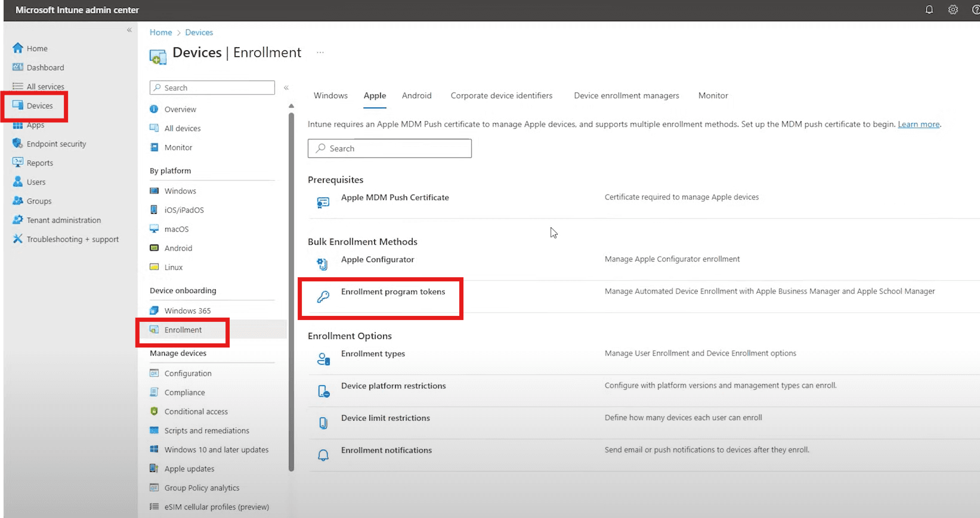Image resolution: width=980 pixels, height=518 pixels.
Task: Open Scripts and remediations
Action: click(x=206, y=430)
